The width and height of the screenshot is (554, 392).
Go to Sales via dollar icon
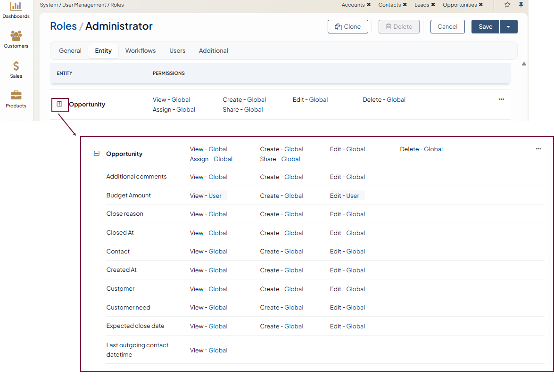click(x=16, y=66)
